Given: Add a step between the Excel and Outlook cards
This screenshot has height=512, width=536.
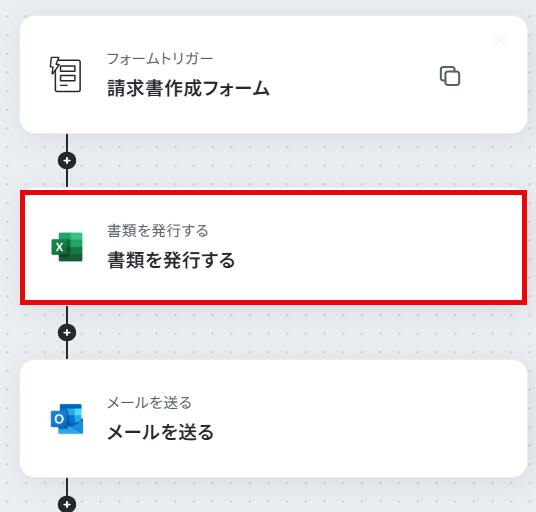Looking at the screenshot, I should coord(67,333).
